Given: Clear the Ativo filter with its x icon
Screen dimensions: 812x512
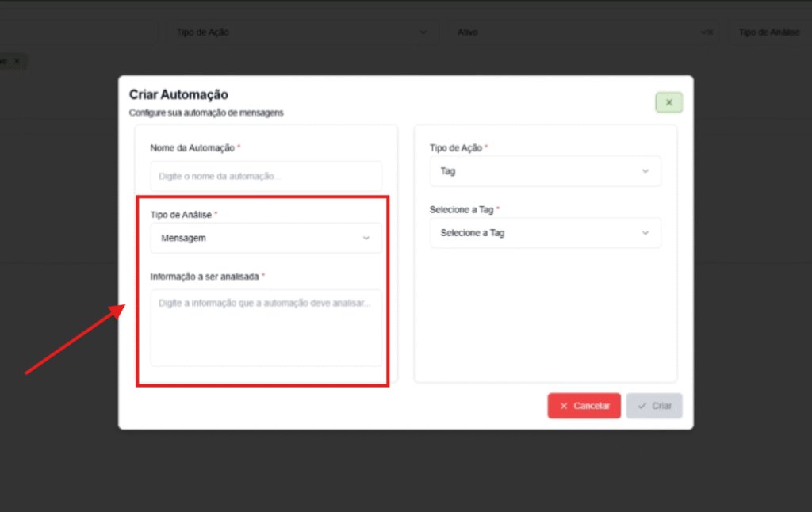Looking at the screenshot, I should tap(710, 32).
